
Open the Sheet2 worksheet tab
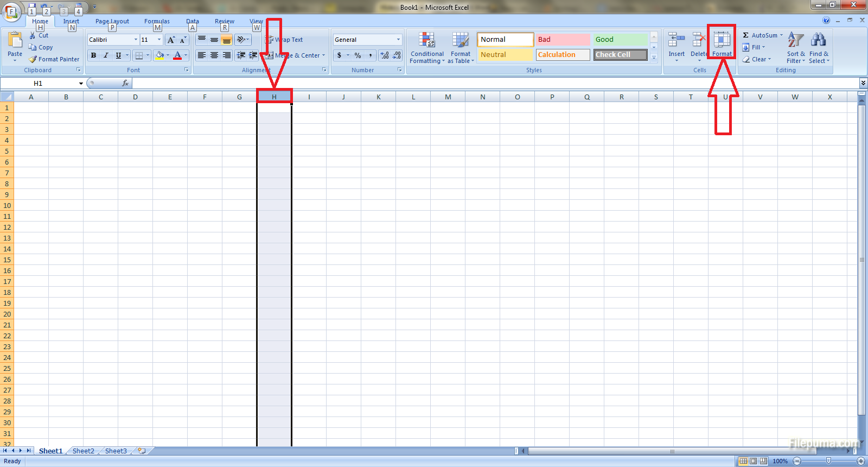(x=83, y=451)
